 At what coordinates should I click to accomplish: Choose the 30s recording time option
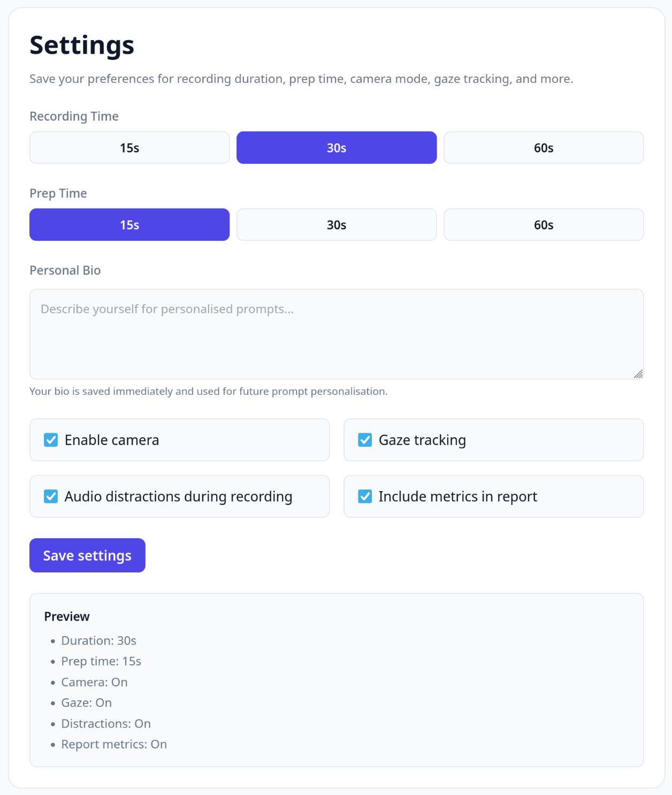coord(337,148)
